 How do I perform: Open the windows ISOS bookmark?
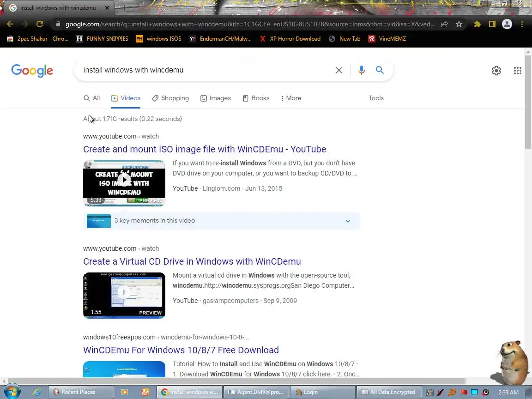tap(158, 39)
